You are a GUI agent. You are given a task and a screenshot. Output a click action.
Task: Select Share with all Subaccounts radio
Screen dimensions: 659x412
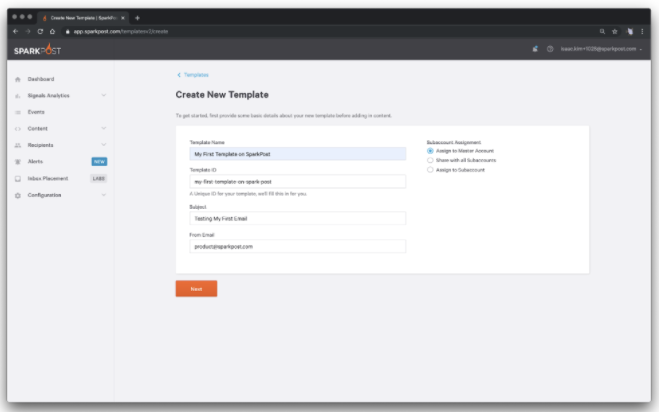click(430, 160)
